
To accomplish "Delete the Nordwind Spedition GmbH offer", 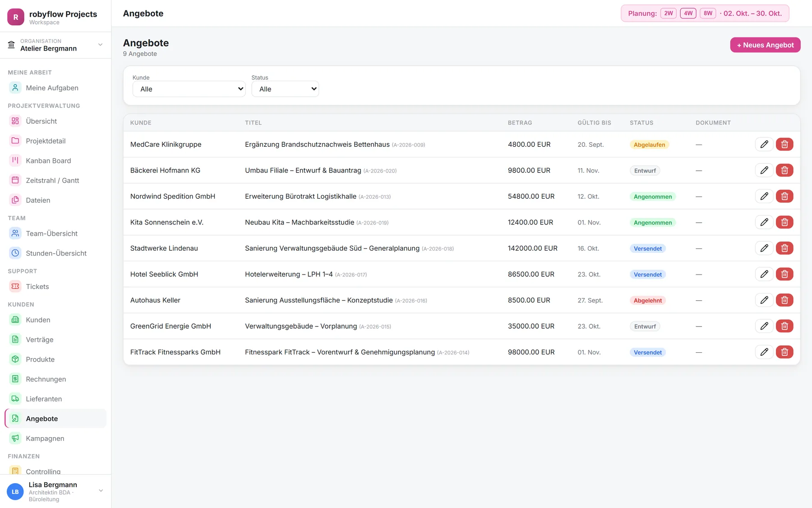I will (x=784, y=196).
